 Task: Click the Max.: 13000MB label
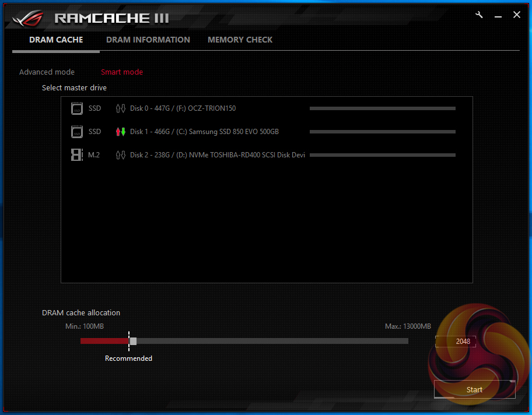[x=408, y=326]
